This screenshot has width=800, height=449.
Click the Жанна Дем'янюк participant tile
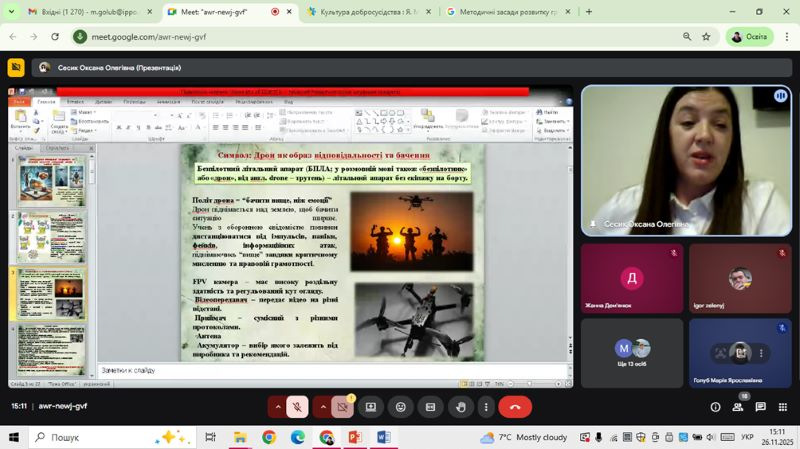coord(631,279)
